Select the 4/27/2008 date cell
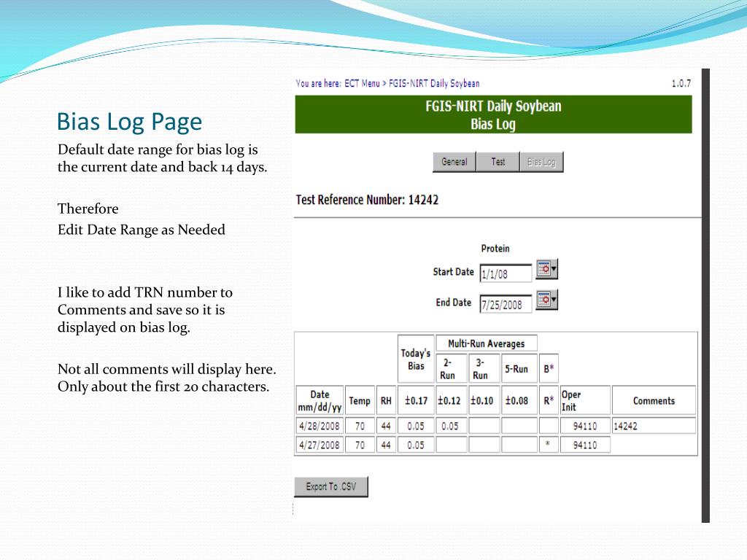 320,445
